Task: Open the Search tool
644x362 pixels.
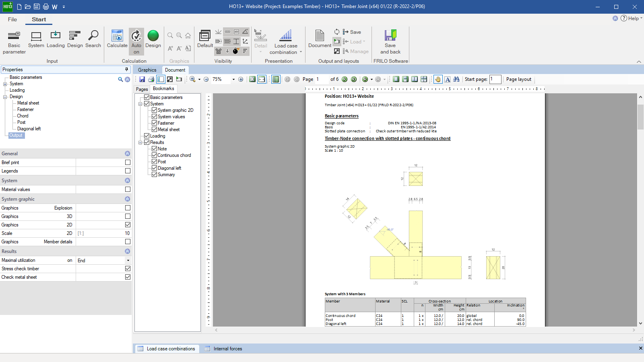Action: point(93,39)
